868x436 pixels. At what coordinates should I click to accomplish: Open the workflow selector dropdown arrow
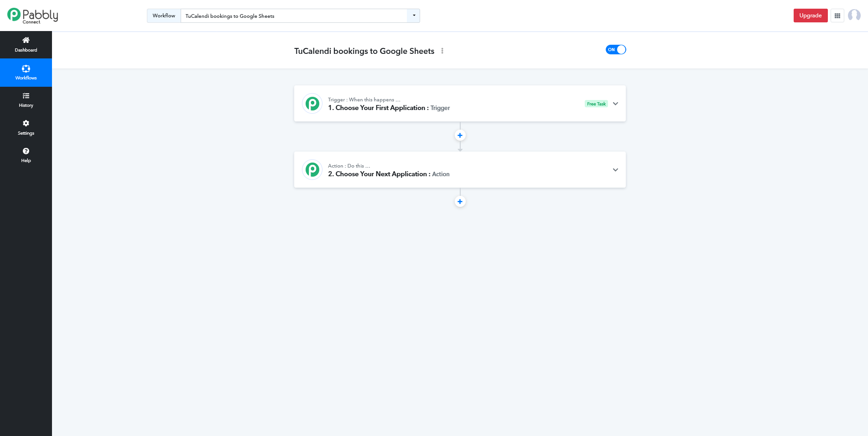(414, 16)
